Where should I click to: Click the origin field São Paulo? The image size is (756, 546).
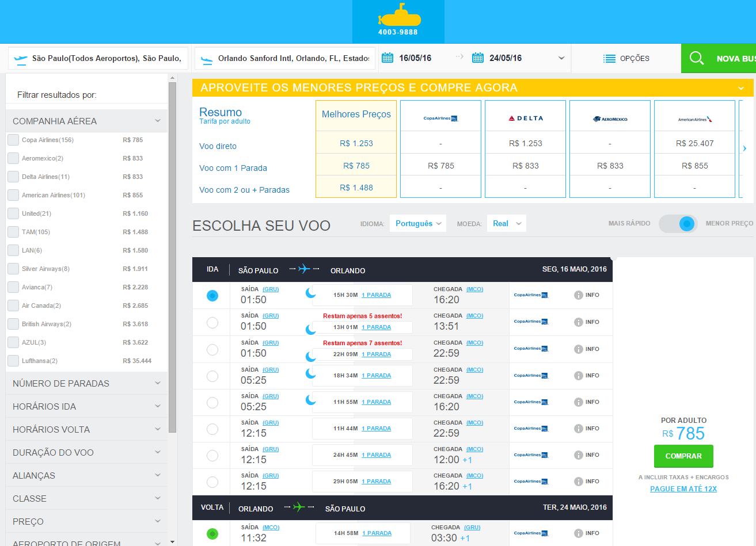tap(98, 58)
